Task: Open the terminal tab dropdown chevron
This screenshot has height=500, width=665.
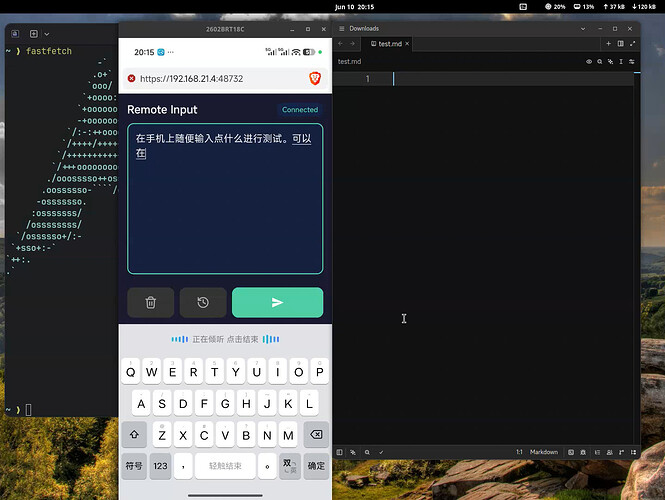Action: [47, 34]
